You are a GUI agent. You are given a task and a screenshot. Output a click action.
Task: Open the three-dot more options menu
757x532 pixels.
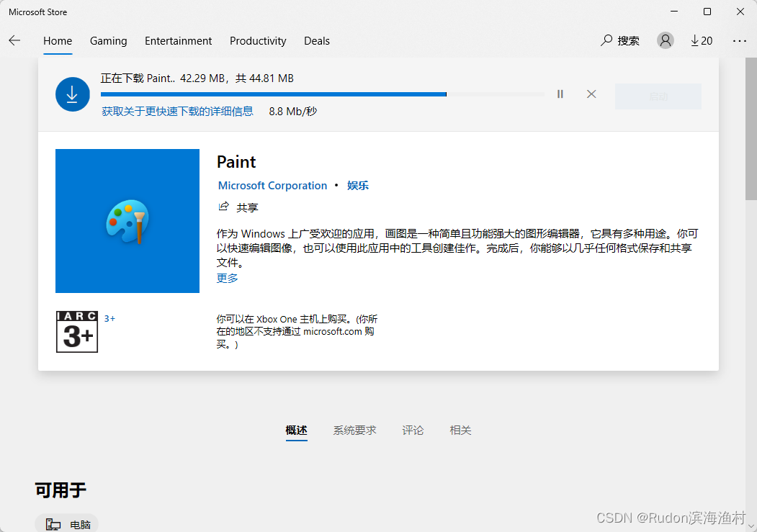[739, 41]
